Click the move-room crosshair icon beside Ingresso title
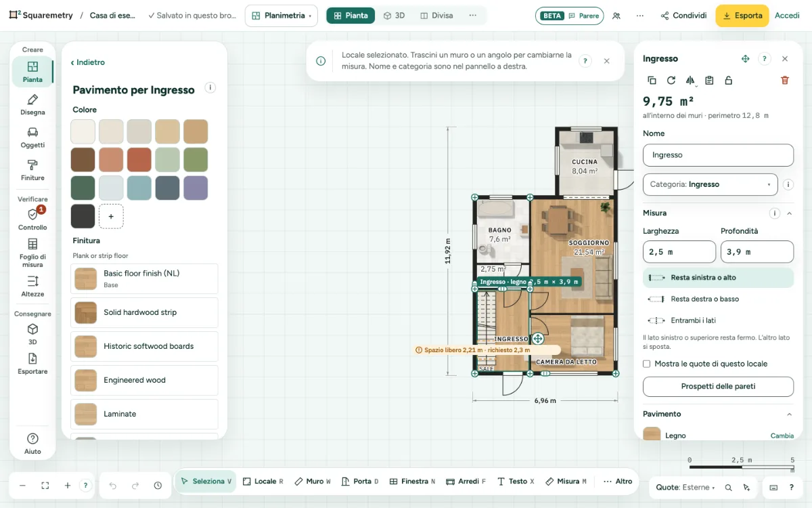Screen dimensions: 812x508 click(x=745, y=59)
